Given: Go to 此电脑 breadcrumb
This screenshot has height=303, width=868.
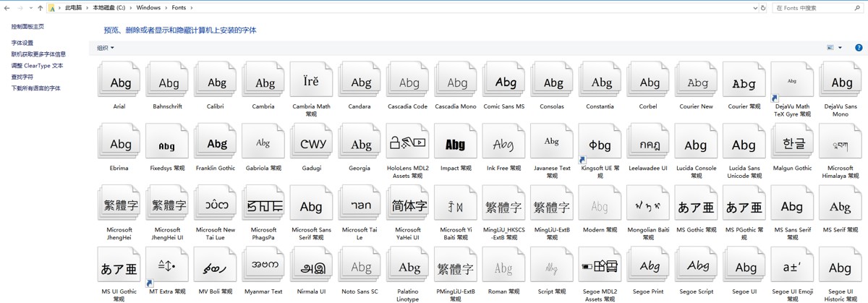Looking at the screenshot, I should coord(74,8).
